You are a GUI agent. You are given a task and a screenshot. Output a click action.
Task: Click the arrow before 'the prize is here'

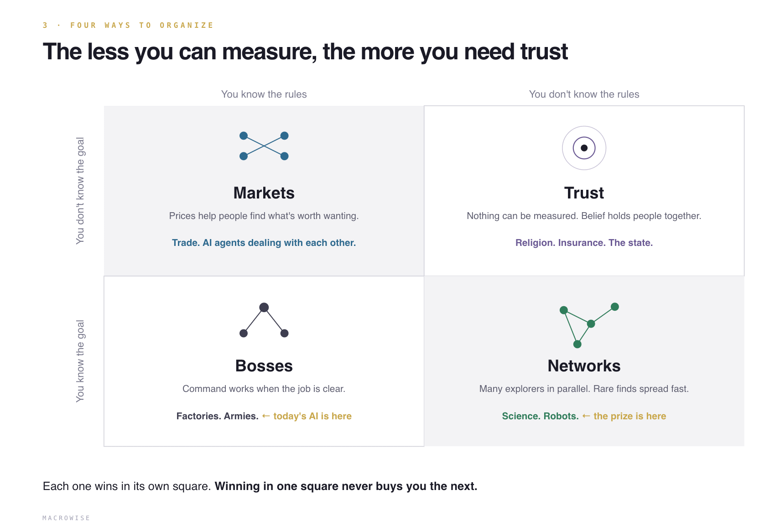pos(586,416)
